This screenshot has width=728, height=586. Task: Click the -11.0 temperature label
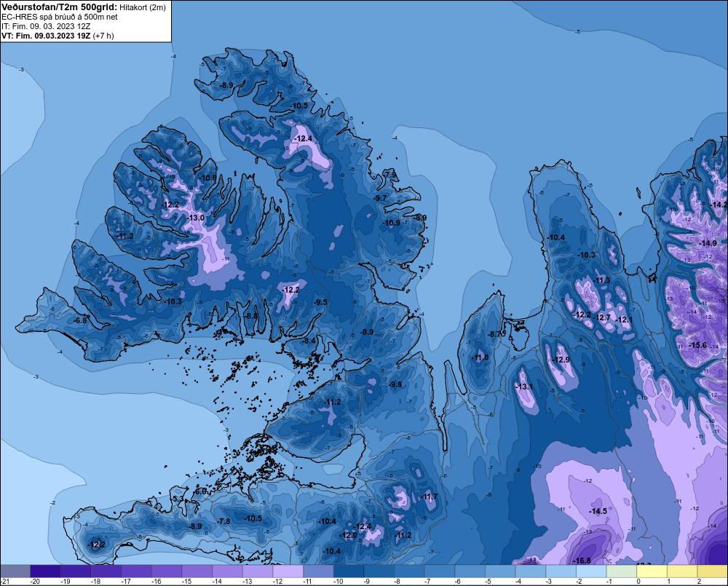(480, 357)
